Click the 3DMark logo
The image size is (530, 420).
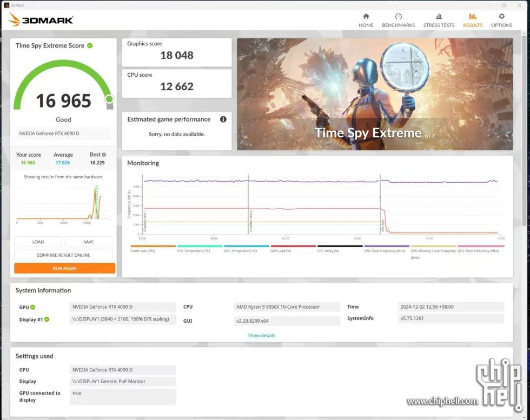coord(41,19)
